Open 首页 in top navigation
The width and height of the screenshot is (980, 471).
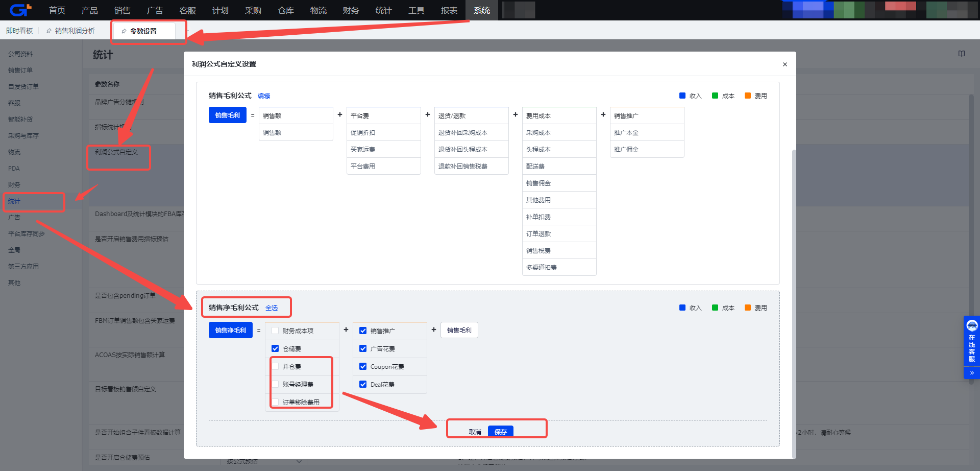pos(57,10)
